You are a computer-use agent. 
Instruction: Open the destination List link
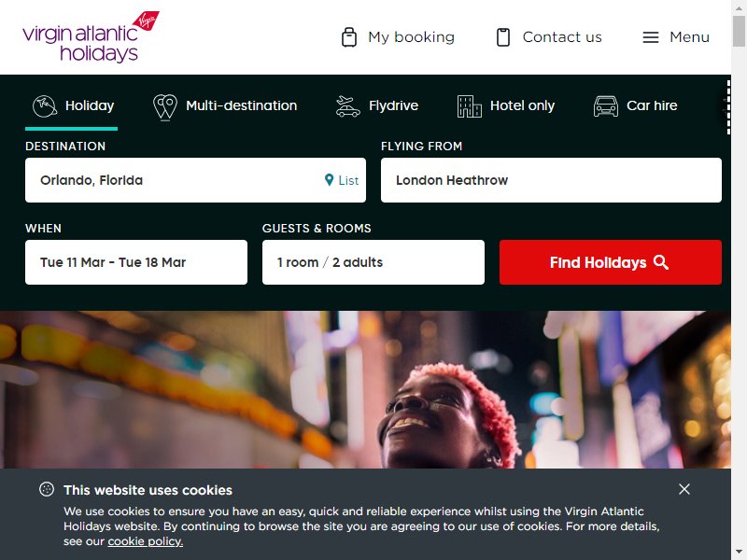(x=348, y=180)
